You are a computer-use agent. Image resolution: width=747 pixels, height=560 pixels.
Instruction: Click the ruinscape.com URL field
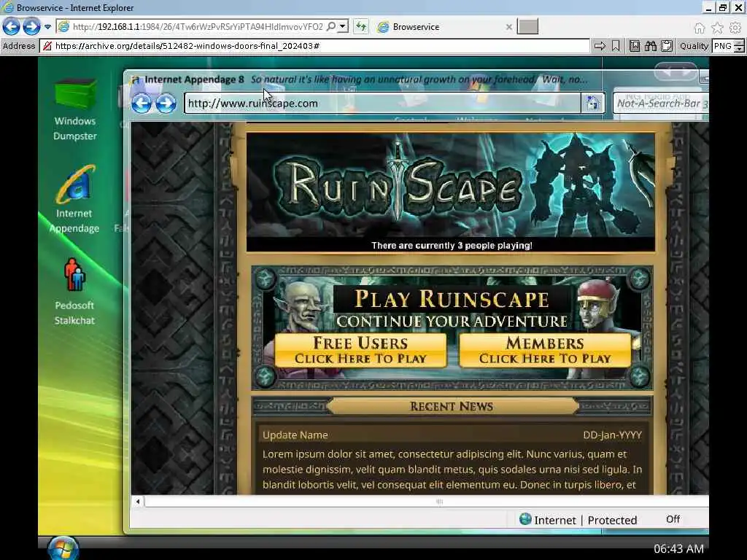[x=382, y=104]
